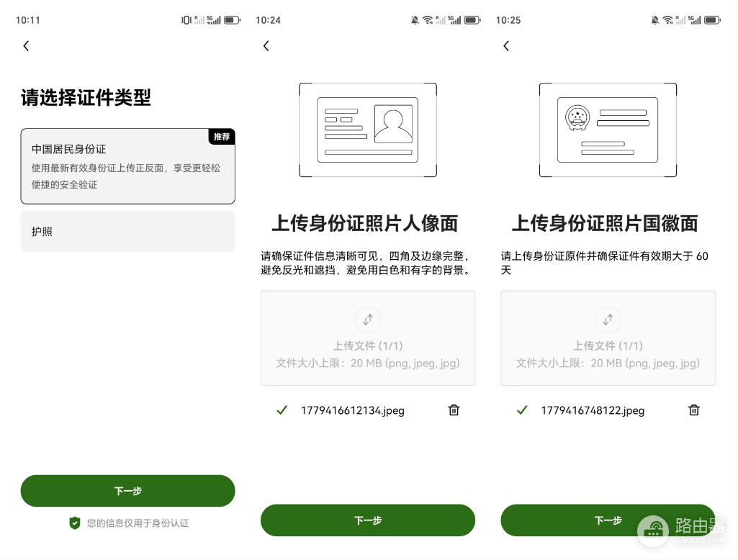Tap 下一步 on the ID type selection screen
The image size is (738, 560).
[127, 491]
